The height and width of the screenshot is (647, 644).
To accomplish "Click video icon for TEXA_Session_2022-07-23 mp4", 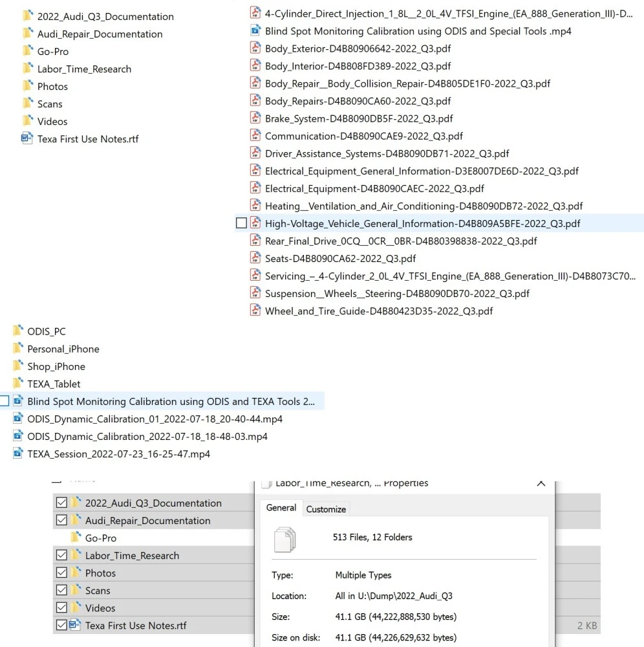I will pos(17,454).
